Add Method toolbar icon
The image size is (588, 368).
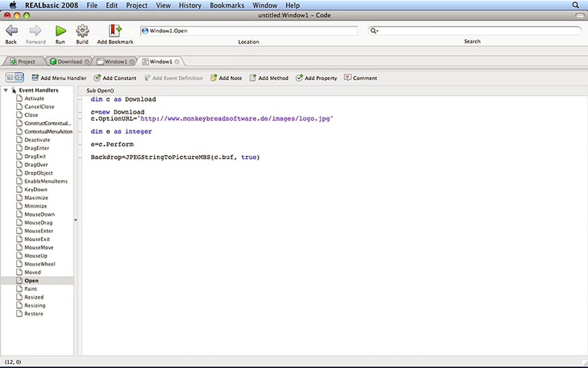(253, 78)
